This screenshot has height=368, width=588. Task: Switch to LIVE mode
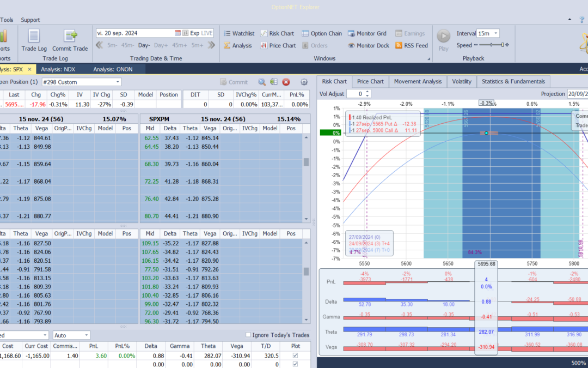click(x=207, y=33)
